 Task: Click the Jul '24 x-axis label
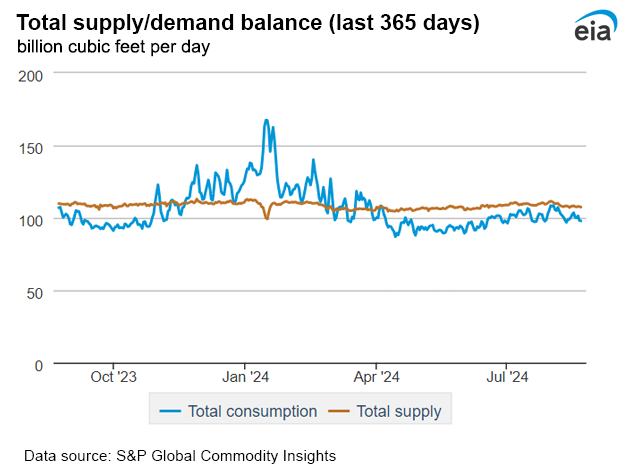(507, 377)
